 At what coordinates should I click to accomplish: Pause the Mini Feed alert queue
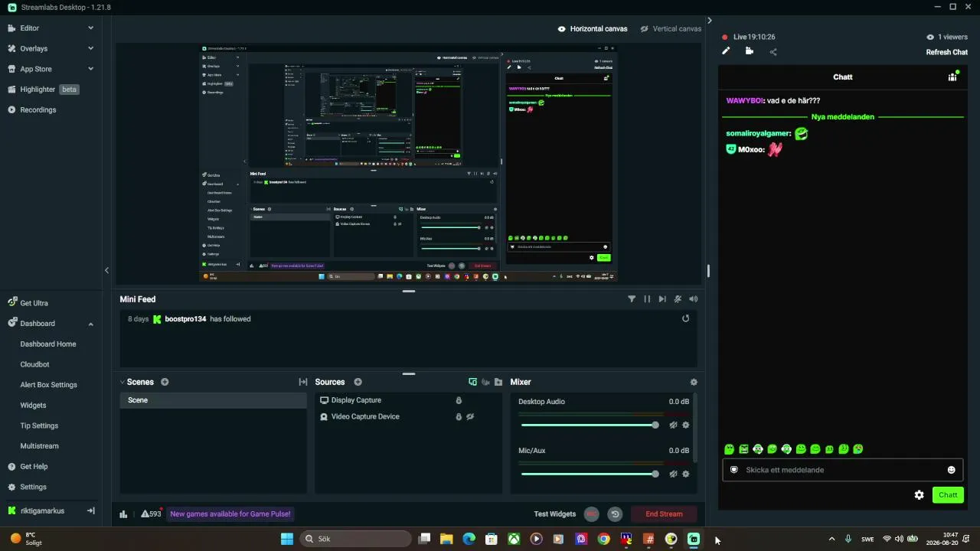click(647, 299)
